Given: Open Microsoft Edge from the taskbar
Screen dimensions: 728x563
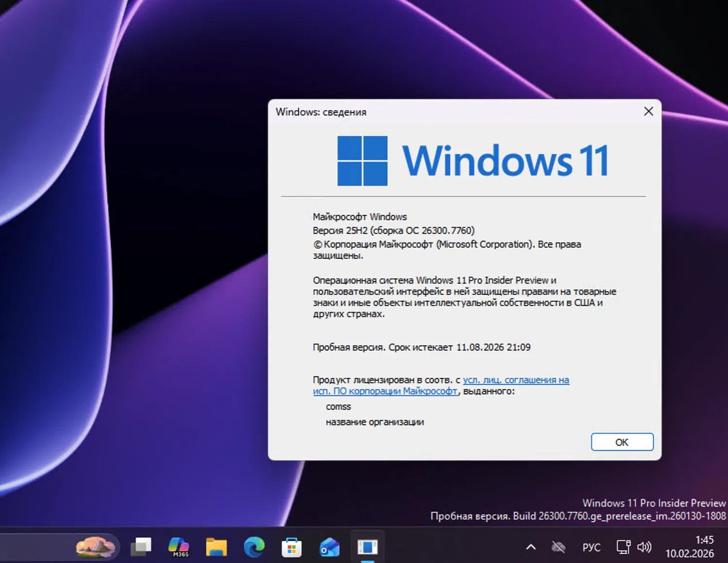Looking at the screenshot, I should point(254,547).
